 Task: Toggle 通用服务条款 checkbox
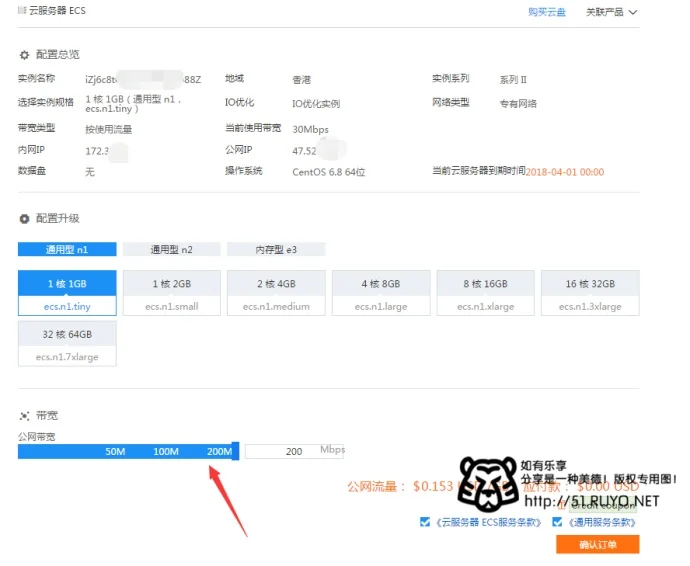[x=557, y=522]
